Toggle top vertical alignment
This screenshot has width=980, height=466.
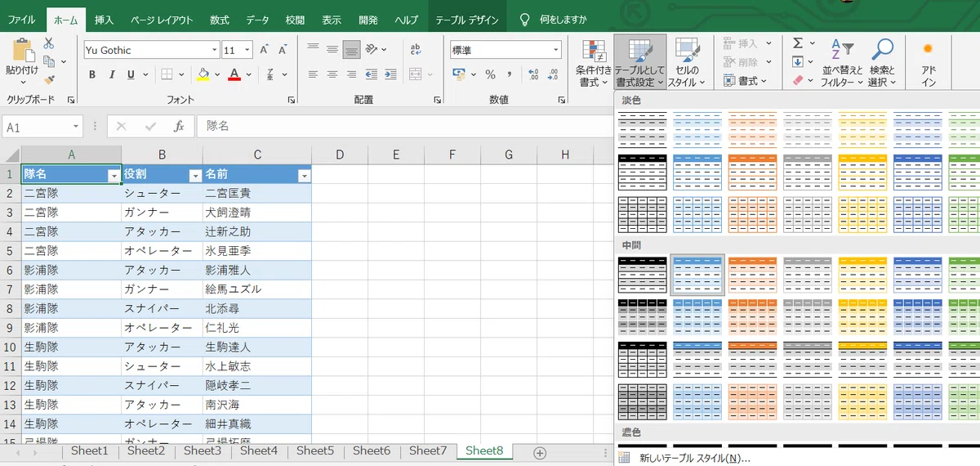click(312, 49)
